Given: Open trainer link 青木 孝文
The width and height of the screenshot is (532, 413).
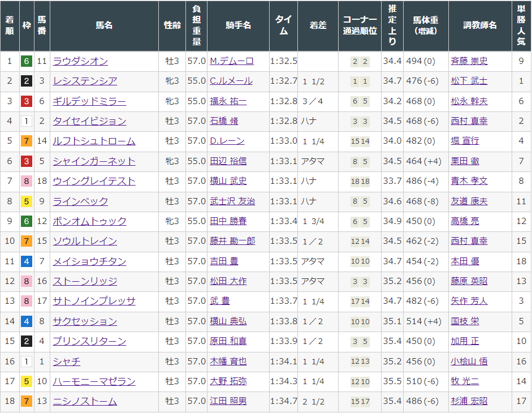Looking at the screenshot, I should pos(469,182).
